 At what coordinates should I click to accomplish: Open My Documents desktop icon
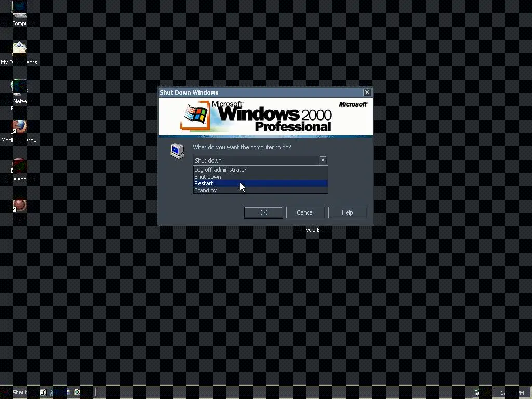click(x=19, y=53)
